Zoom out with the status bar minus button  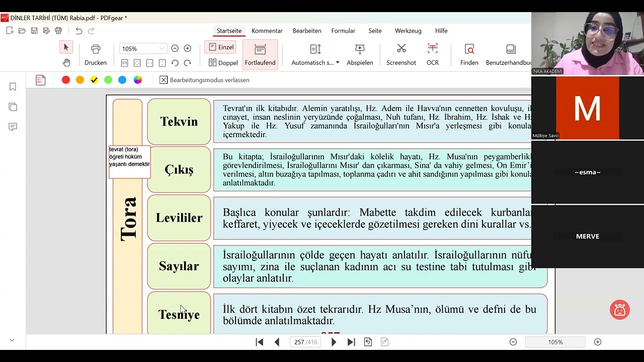point(513,342)
